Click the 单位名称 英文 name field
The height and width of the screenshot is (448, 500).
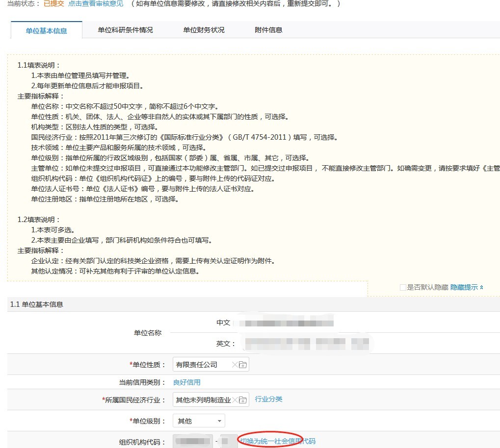(307, 344)
